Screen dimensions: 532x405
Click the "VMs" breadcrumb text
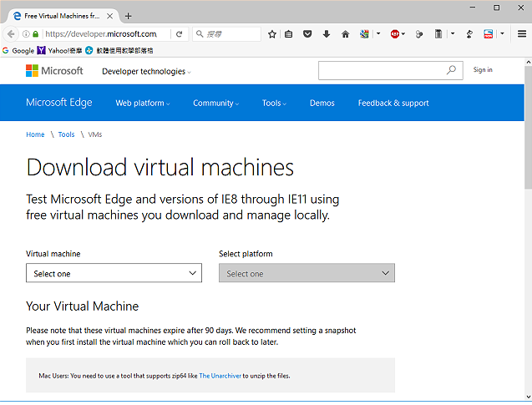(95, 134)
